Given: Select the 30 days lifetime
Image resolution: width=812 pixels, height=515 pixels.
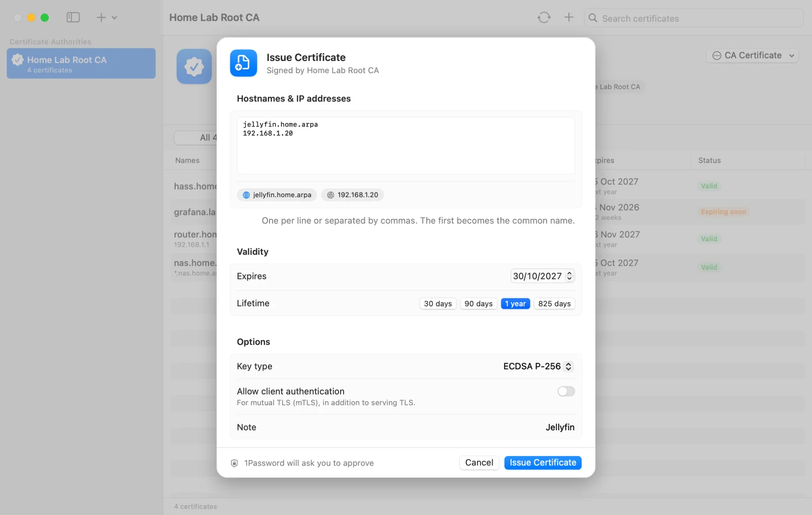Looking at the screenshot, I should point(437,304).
